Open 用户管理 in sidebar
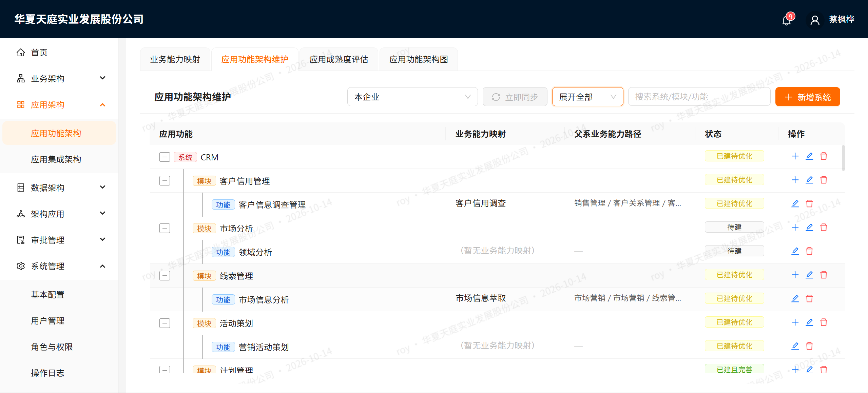868x393 pixels. tap(59, 321)
